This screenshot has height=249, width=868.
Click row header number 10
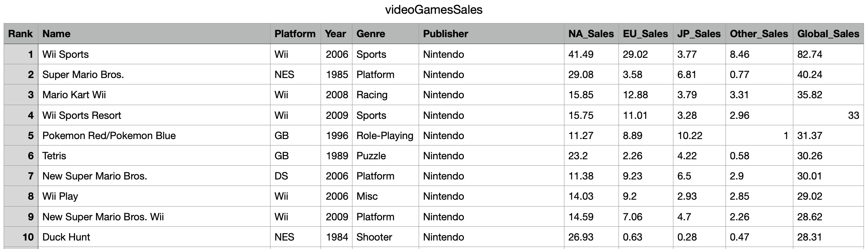coord(21,237)
